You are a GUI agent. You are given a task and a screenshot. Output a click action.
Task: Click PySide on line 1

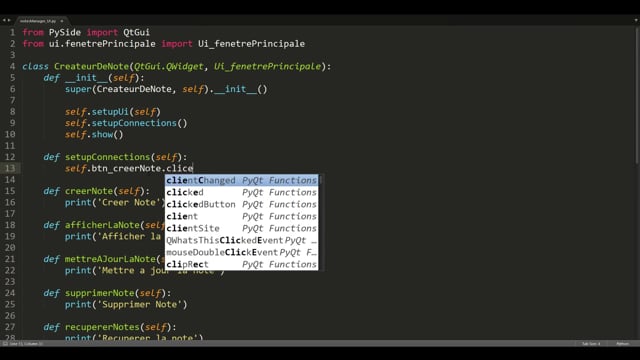click(65, 32)
